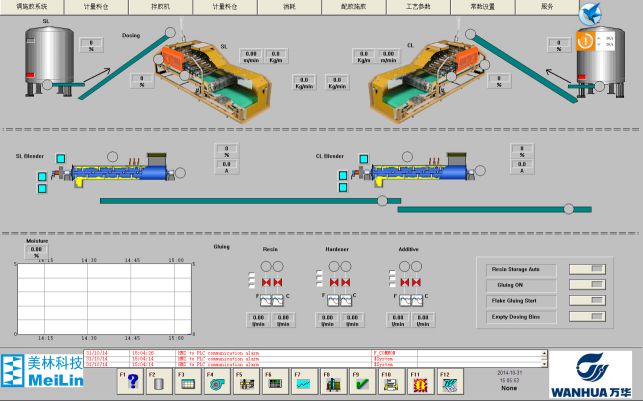Click the left red valve under Resin

(264, 284)
